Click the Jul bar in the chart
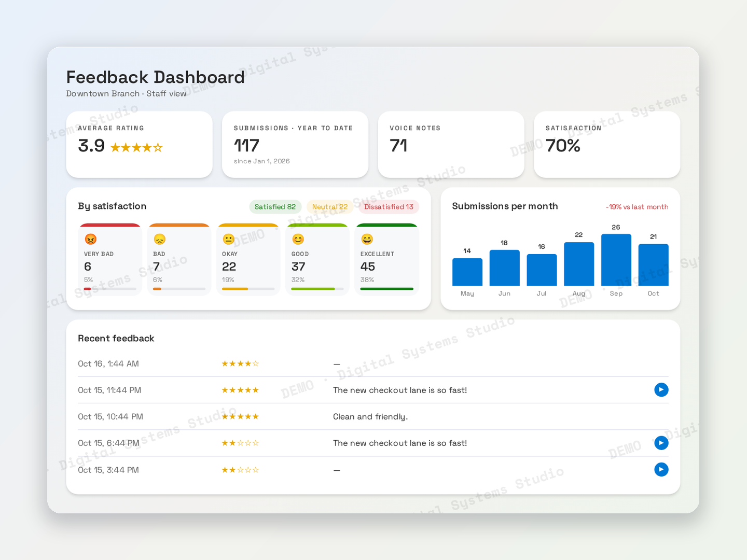The height and width of the screenshot is (560, 747). click(x=542, y=270)
